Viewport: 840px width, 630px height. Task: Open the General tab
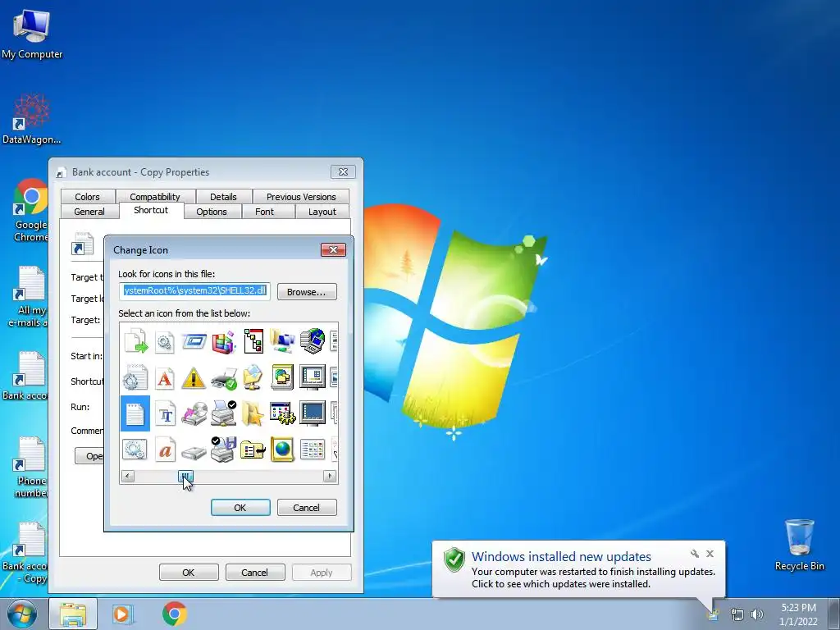coord(89,212)
